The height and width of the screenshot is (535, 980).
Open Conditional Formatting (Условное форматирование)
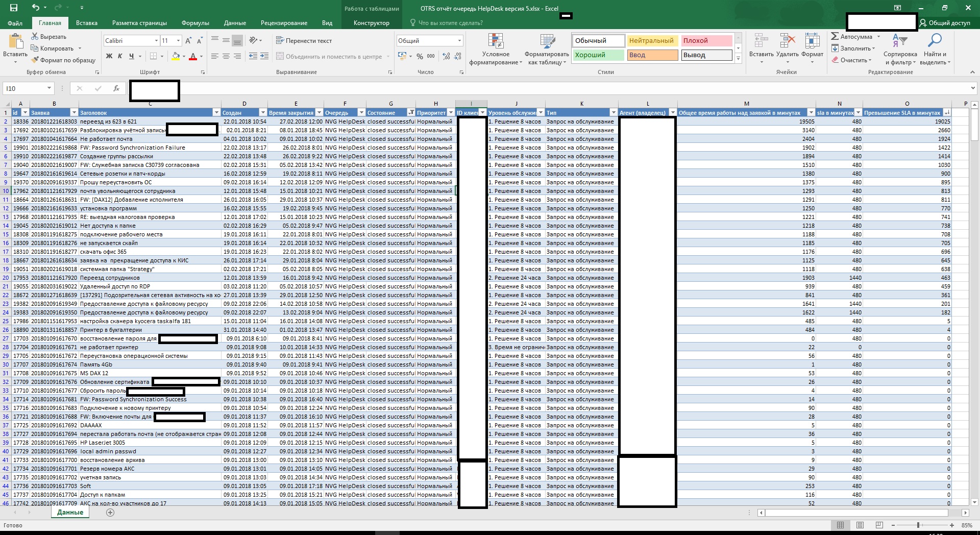point(496,50)
